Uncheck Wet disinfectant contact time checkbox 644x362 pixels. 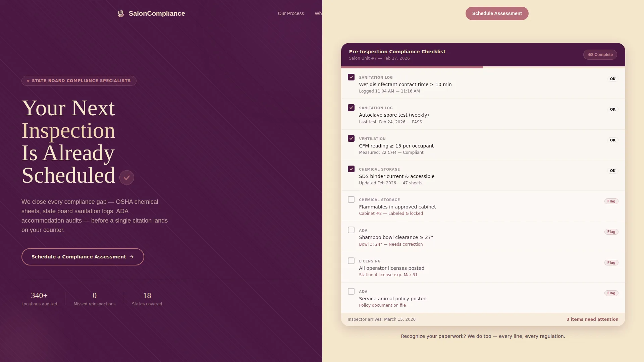[351, 77]
